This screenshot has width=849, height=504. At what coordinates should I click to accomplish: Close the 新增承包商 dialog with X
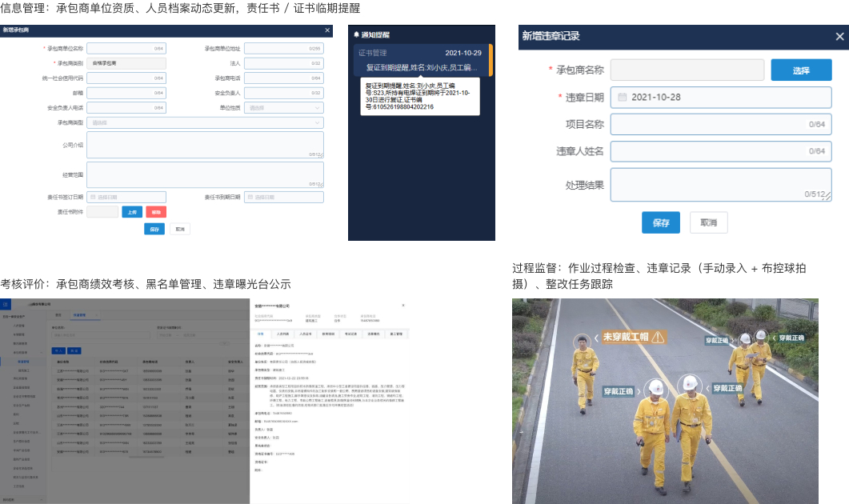click(x=327, y=30)
